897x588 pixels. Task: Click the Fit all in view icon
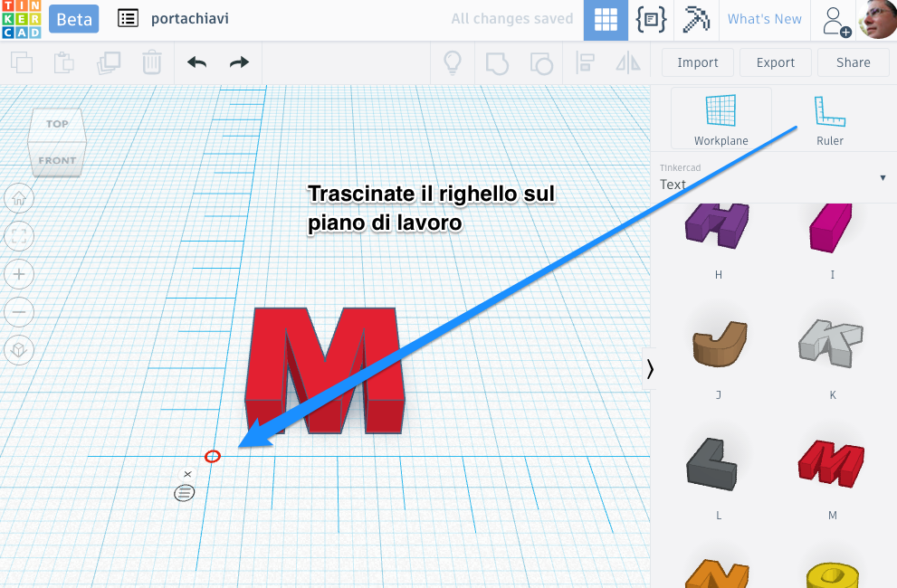pyautogui.click(x=20, y=236)
